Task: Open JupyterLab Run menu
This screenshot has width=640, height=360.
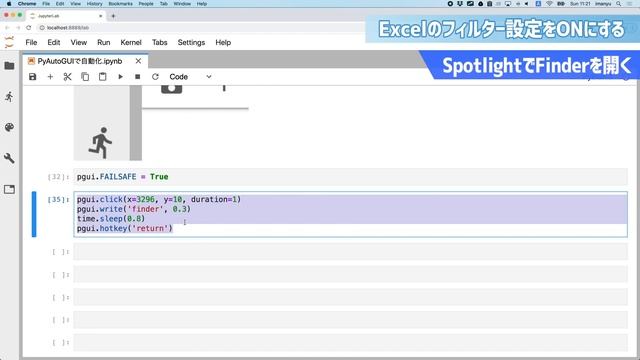Action: [104, 42]
